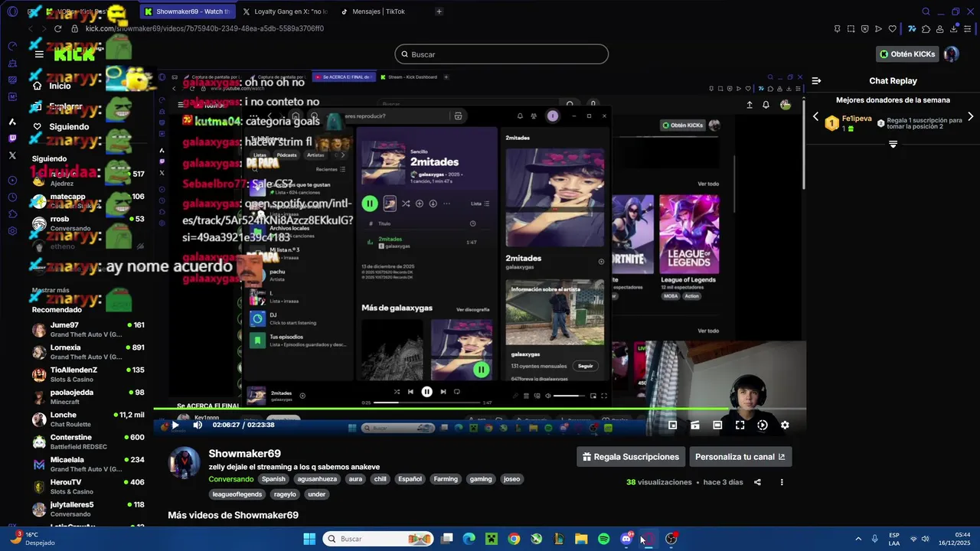This screenshot has height=551, width=980.
Task: Expand the weekly donors leaderboard
Action: click(893, 144)
